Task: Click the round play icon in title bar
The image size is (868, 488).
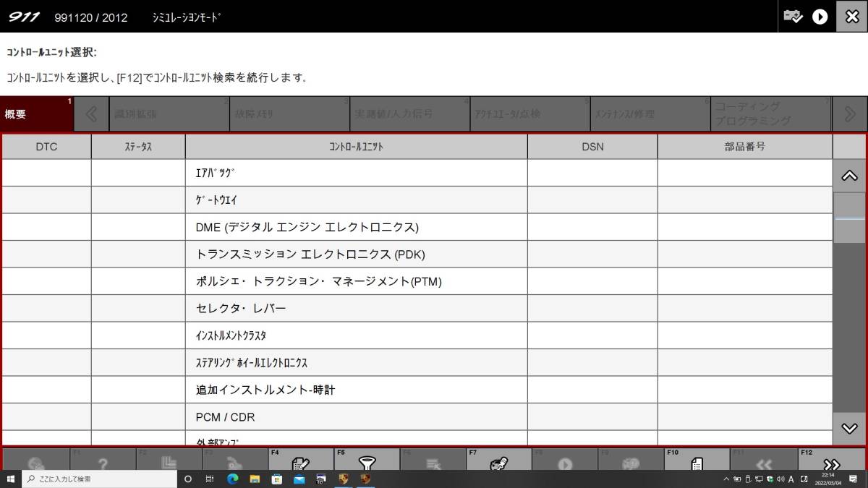Action: [820, 16]
